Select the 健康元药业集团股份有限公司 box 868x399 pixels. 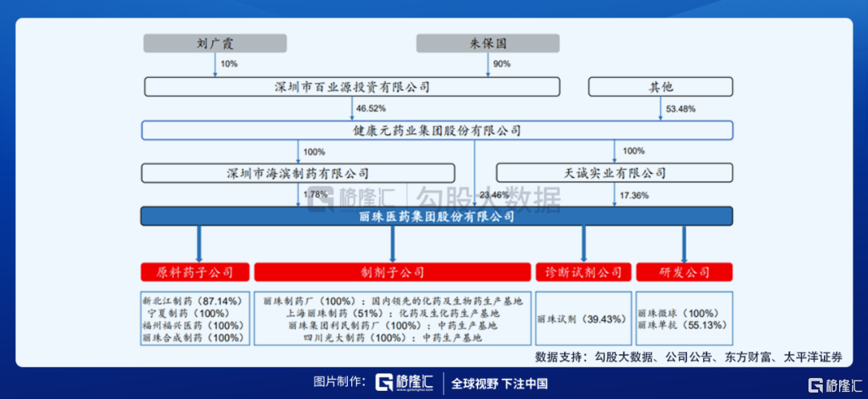pos(437,130)
